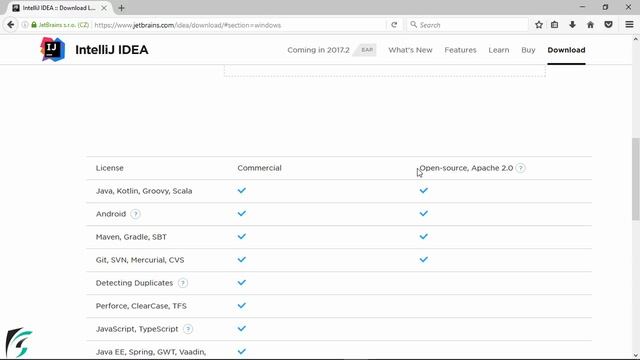640x360 pixels.
Task: Click the License header text
Action: [109, 168]
